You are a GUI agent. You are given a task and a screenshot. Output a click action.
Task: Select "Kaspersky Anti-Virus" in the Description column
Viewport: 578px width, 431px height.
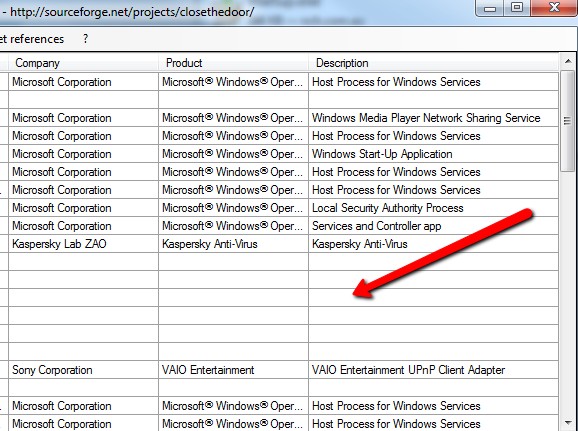pos(434,244)
